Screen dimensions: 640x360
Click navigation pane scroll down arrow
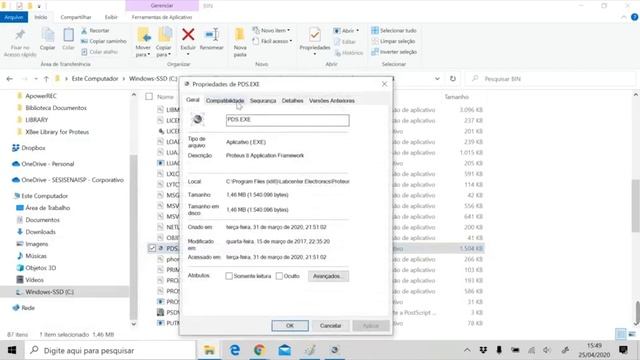tap(133, 324)
